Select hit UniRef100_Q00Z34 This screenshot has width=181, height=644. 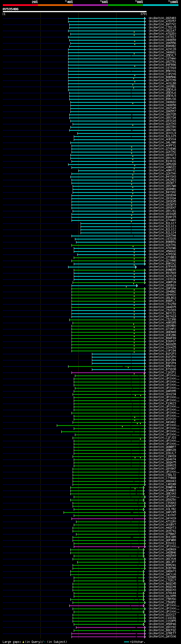pos(162,394)
